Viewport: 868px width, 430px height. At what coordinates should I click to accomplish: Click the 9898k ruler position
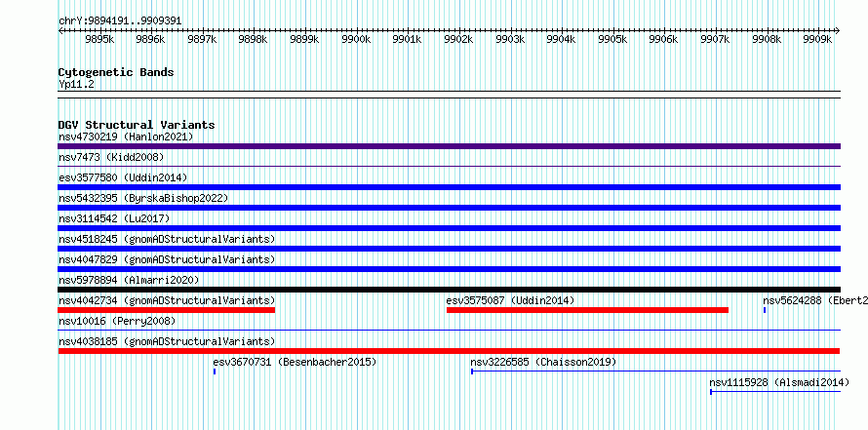pos(253,39)
